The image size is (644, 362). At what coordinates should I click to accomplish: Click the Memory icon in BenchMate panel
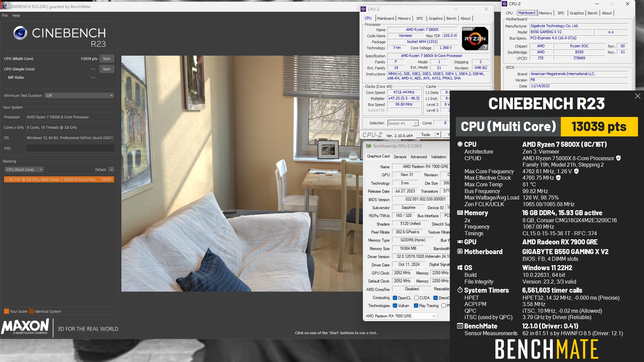pos(460,213)
